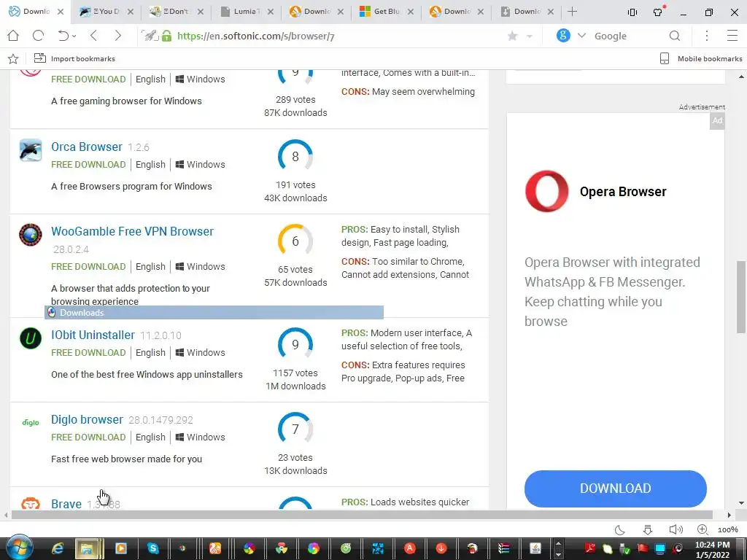
Task: Click the tab sidebar toggle icon
Action: 632,12
